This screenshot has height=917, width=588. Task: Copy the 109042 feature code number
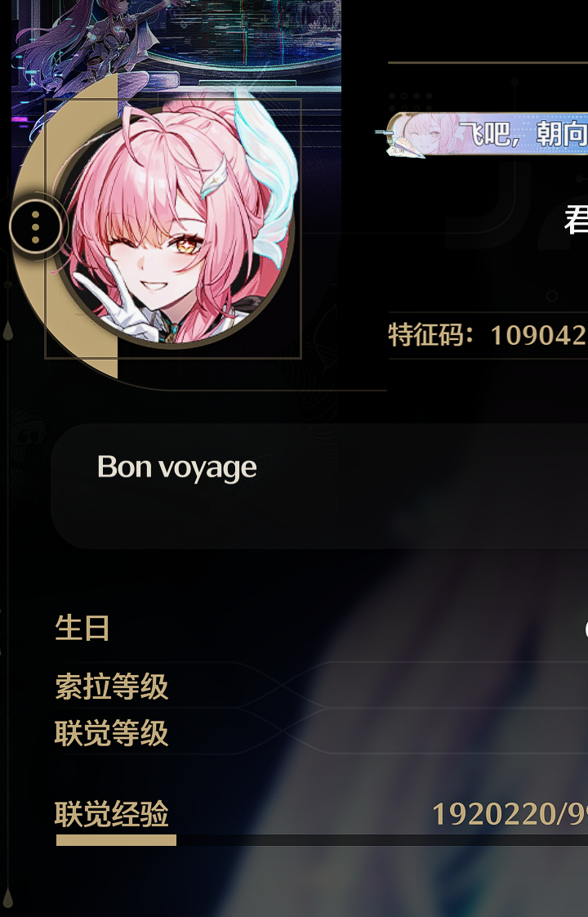538,336
